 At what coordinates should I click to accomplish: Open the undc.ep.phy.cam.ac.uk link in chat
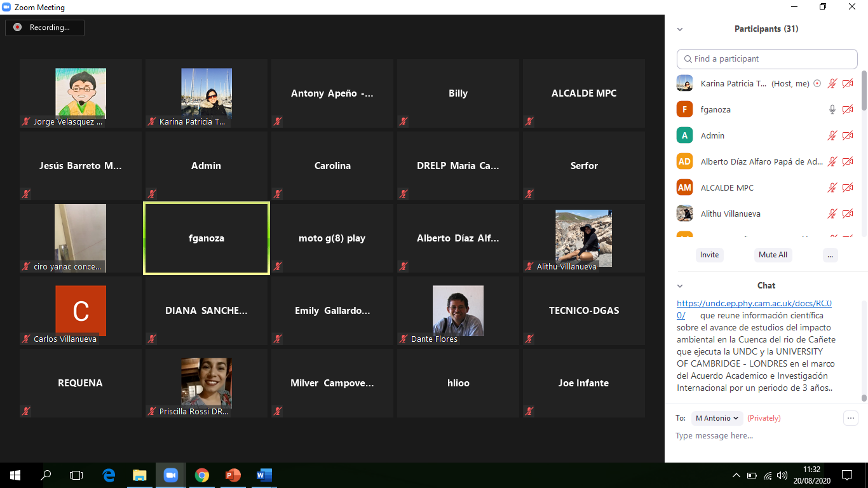click(754, 304)
